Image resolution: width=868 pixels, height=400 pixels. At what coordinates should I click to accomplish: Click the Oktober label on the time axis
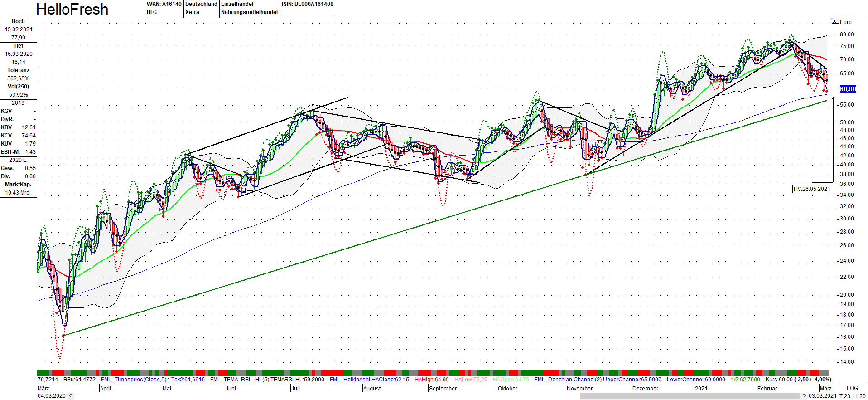click(x=507, y=388)
